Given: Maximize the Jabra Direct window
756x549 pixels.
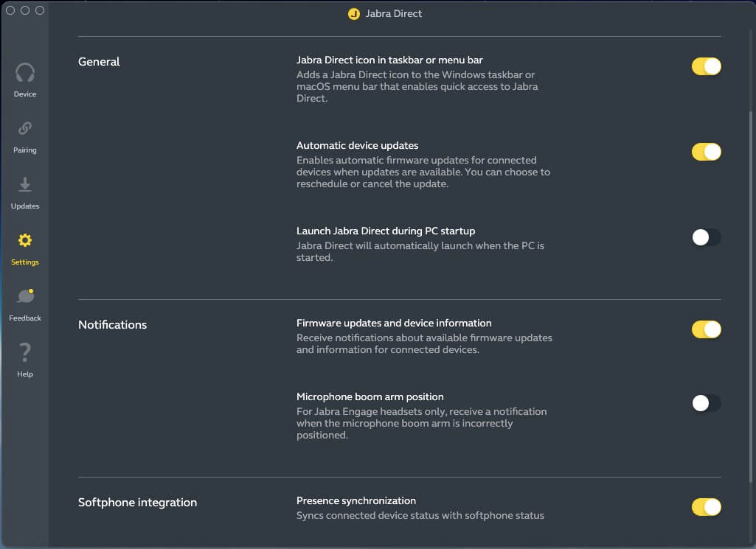Looking at the screenshot, I should click(x=40, y=10).
